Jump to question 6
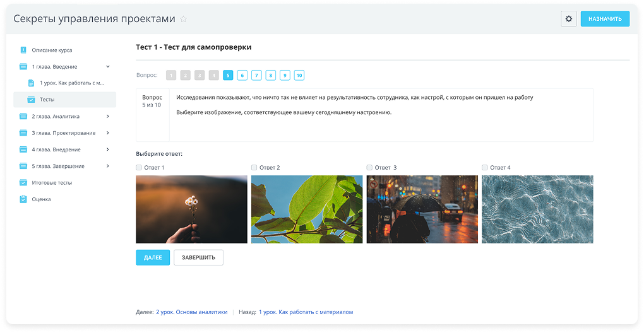 click(242, 75)
